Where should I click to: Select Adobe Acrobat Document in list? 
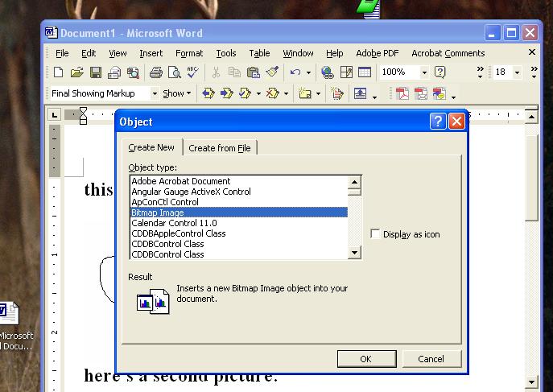(x=239, y=181)
